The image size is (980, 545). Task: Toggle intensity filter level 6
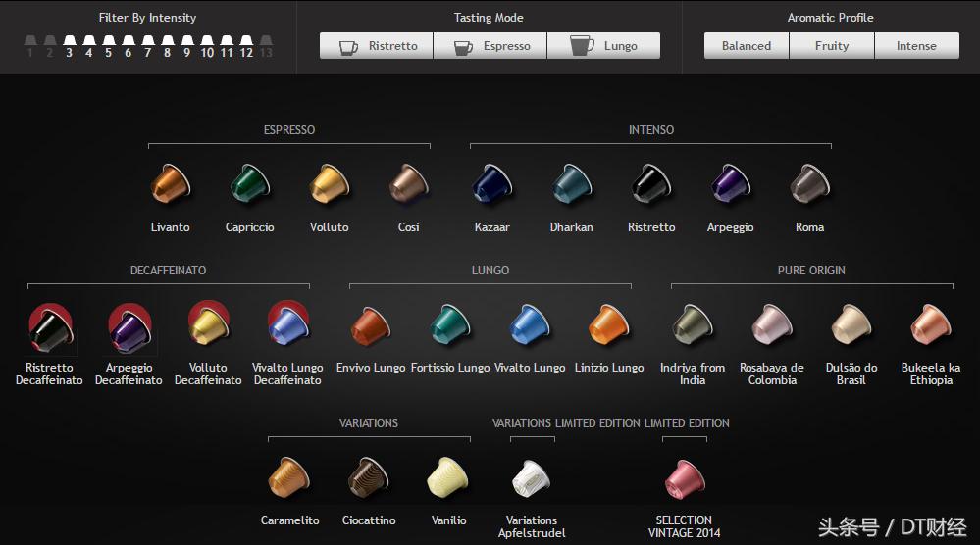pos(129,46)
